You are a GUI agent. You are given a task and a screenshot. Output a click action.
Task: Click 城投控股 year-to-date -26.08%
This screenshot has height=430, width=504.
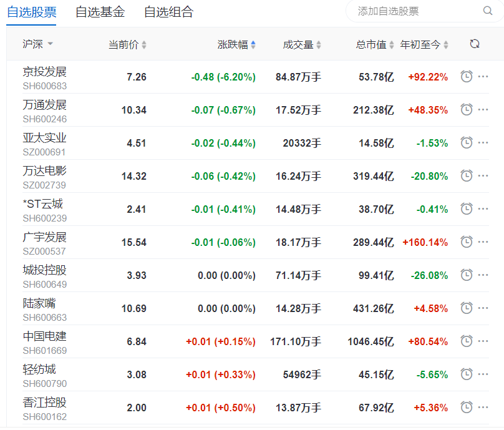point(429,275)
